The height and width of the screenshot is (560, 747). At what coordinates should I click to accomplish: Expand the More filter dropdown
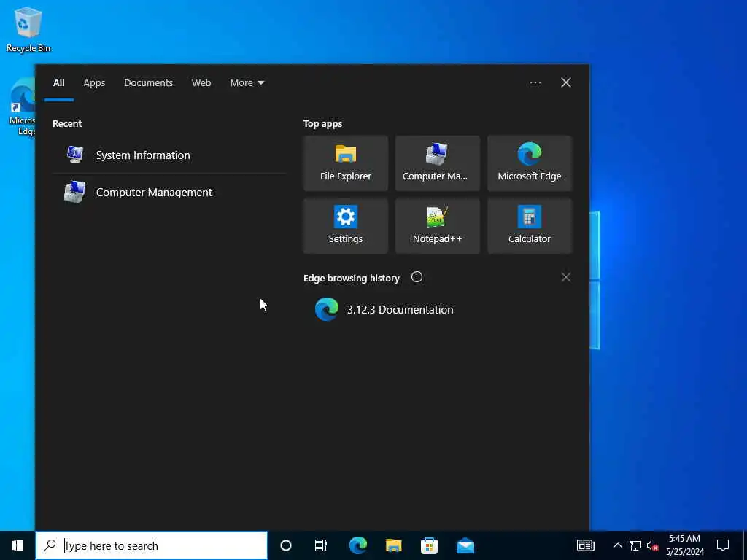coord(247,82)
